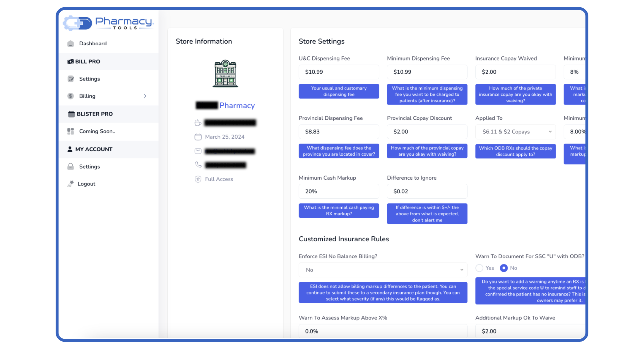Image resolution: width=644 pixels, height=349 pixels.
Task: Click the U&C Dispensing Fee input field
Action: point(339,72)
